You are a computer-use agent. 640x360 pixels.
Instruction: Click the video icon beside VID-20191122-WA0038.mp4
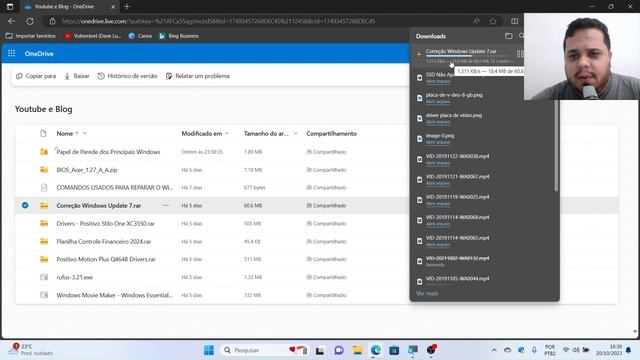420,159
